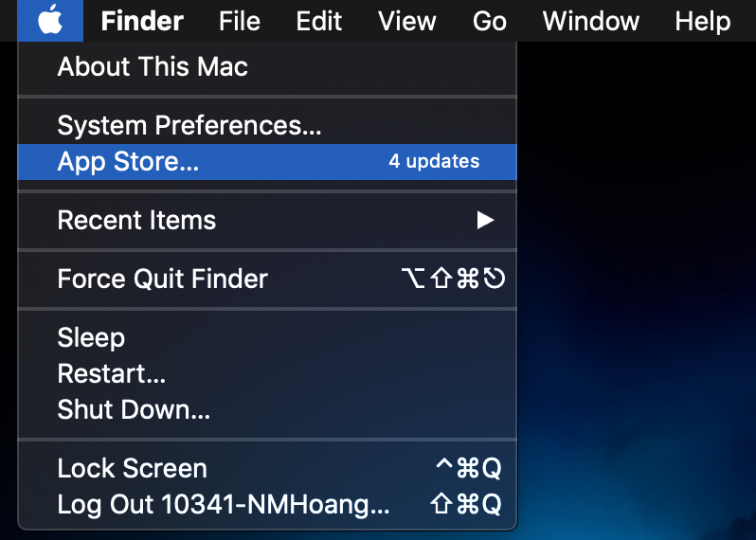Open the Help menu
The width and height of the screenshot is (756, 540).
702,21
